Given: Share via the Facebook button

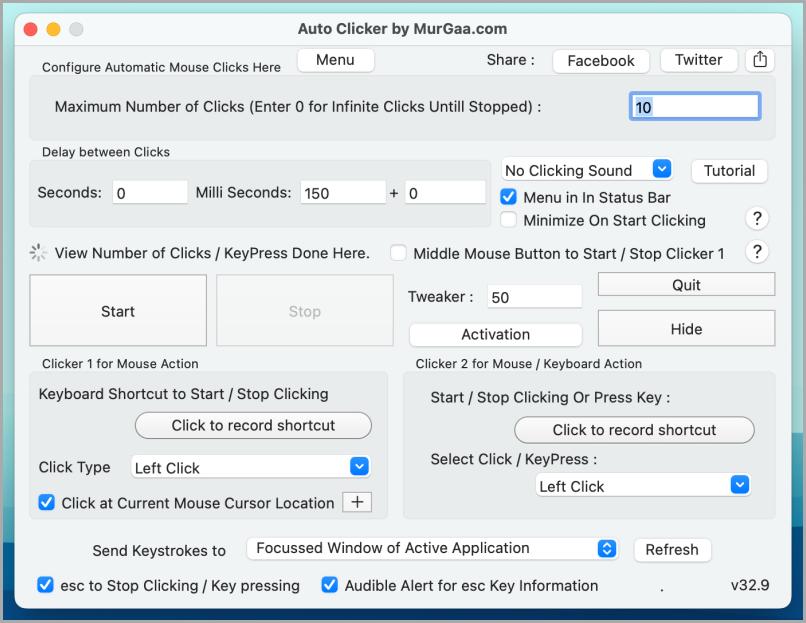Looking at the screenshot, I should click(601, 61).
